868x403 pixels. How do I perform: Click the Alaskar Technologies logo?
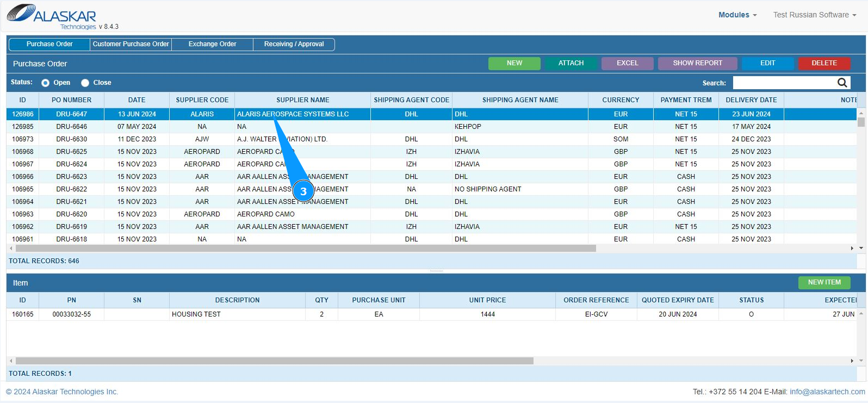coord(52,16)
